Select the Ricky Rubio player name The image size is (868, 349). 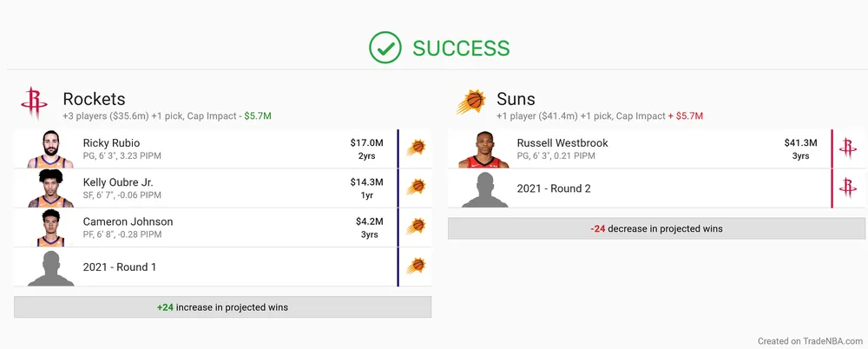(x=111, y=143)
